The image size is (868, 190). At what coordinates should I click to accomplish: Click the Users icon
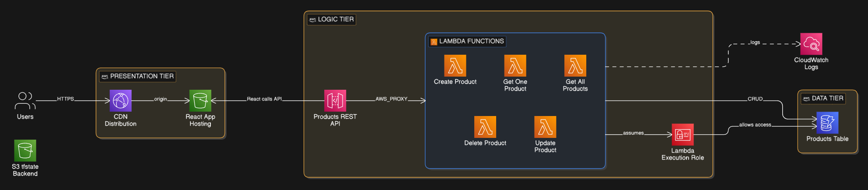(25, 101)
